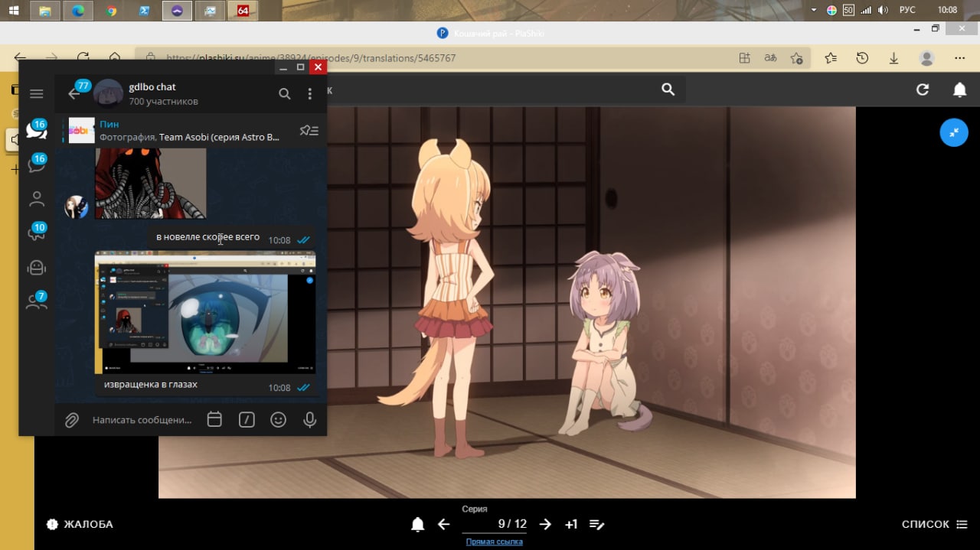Reload the PlaShiki page content

923,89
